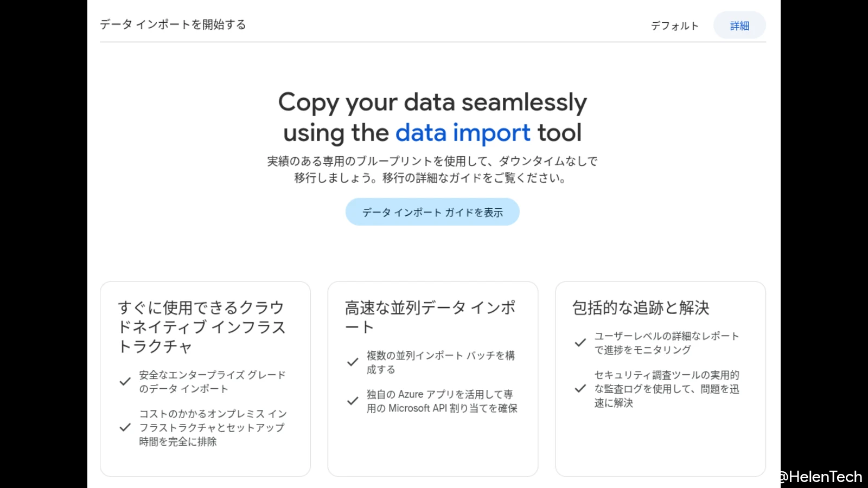This screenshot has height=488, width=868.
Task: Click the 包括的な追跡と解決 card heading
Action: coord(641,308)
